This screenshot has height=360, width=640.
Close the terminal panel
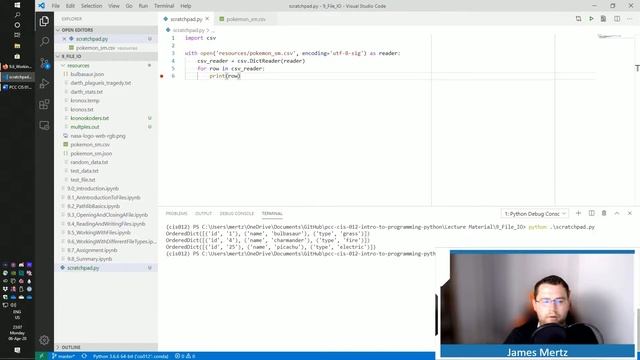point(629,213)
